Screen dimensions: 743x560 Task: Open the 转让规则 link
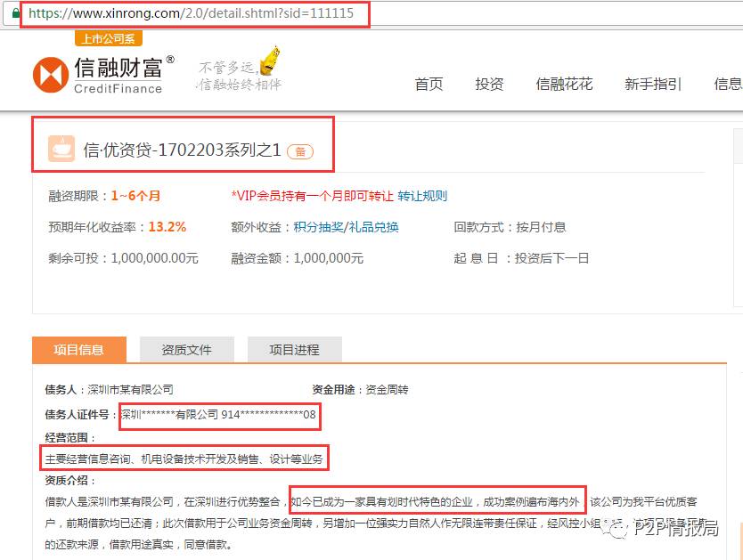[422, 196]
